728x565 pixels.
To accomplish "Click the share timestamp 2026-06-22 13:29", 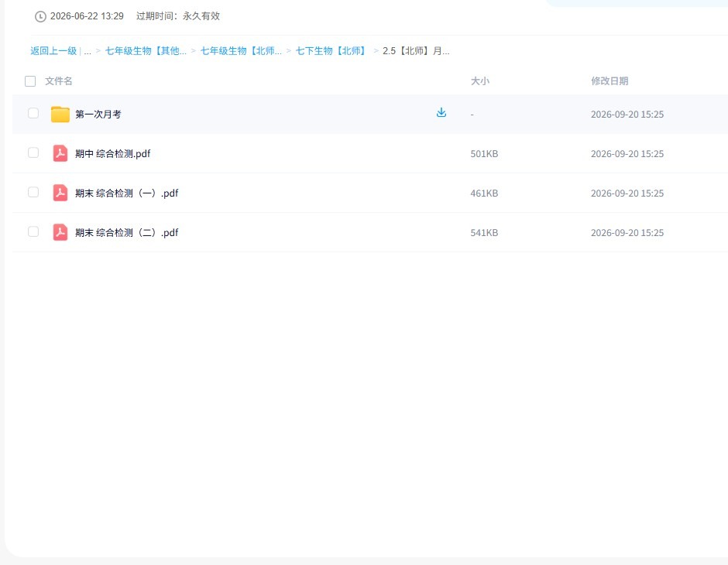I will 87,16.
